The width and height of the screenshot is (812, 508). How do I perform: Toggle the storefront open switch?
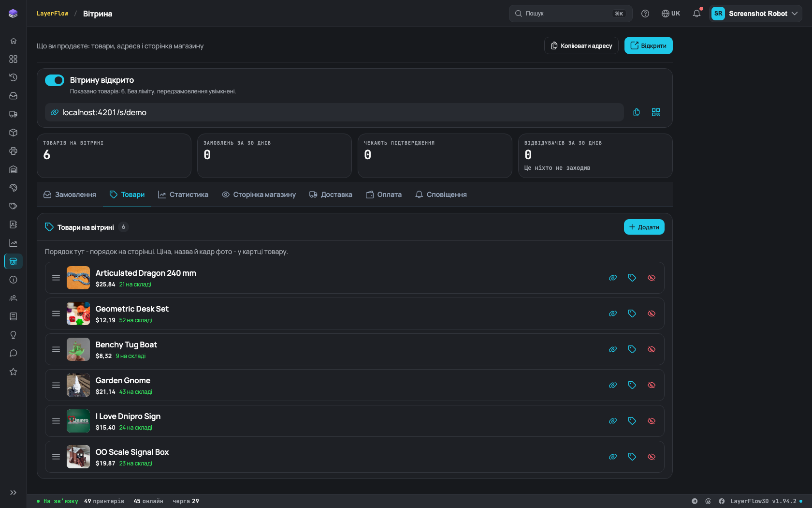(x=55, y=80)
